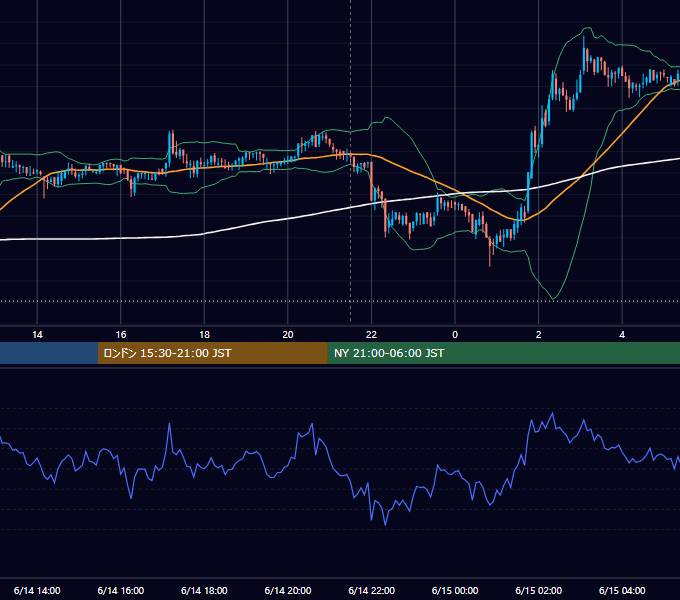
Task: Click the 22 hour label on price chart axis
Action: pyautogui.click(x=372, y=335)
